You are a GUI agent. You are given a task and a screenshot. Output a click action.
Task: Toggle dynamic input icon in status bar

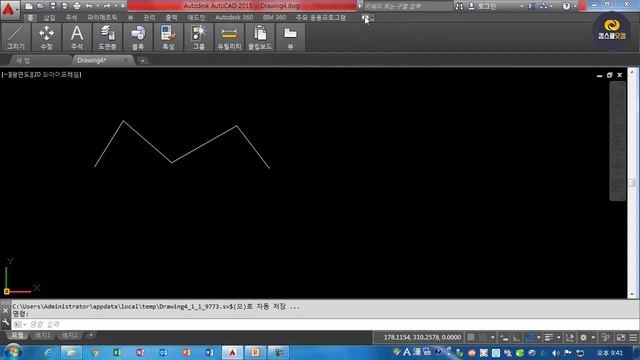click(504, 338)
